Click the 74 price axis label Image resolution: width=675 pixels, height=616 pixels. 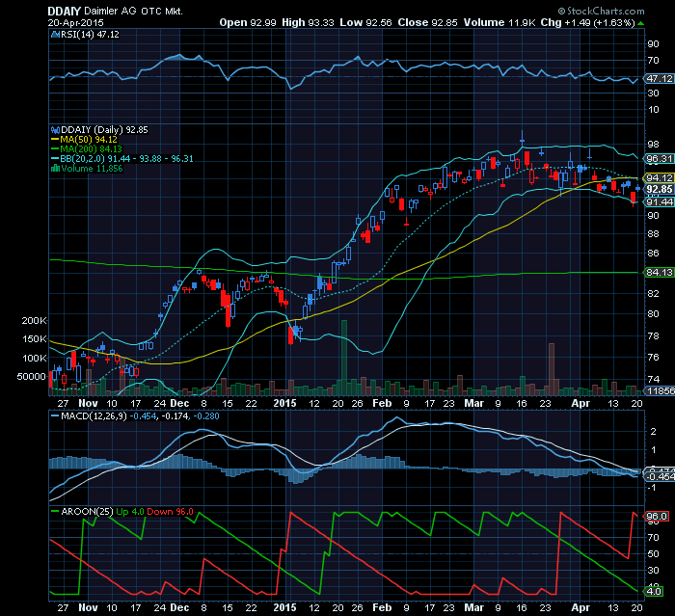click(653, 379)
